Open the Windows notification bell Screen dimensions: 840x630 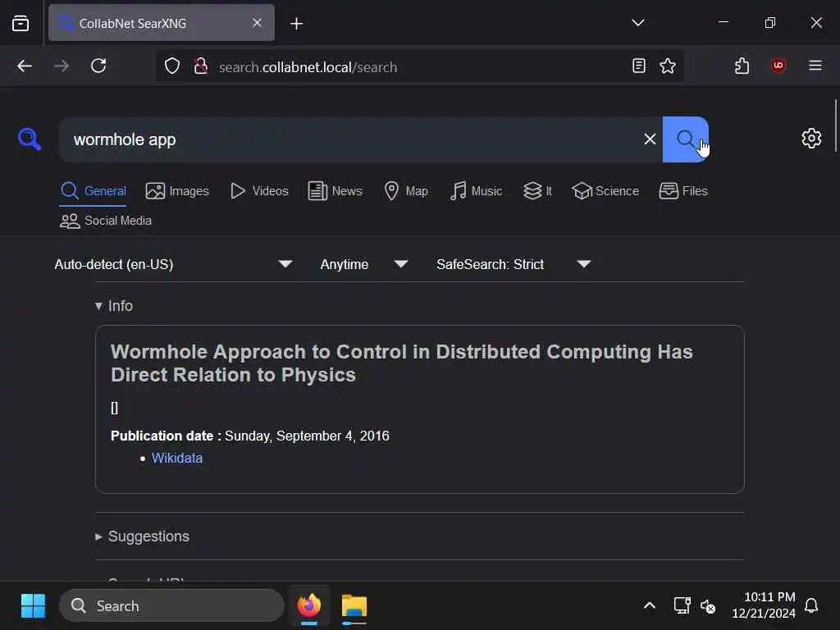point(811,606)
